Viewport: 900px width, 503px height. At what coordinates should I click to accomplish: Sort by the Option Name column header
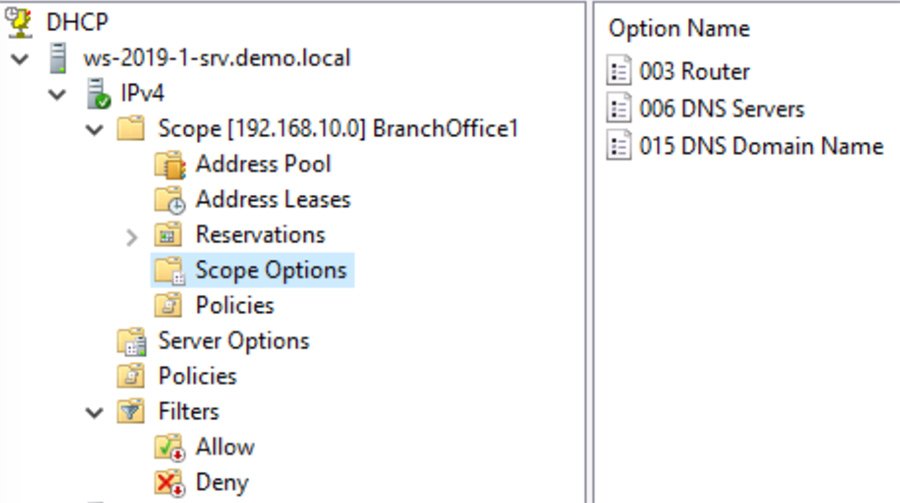click(679, 29)
